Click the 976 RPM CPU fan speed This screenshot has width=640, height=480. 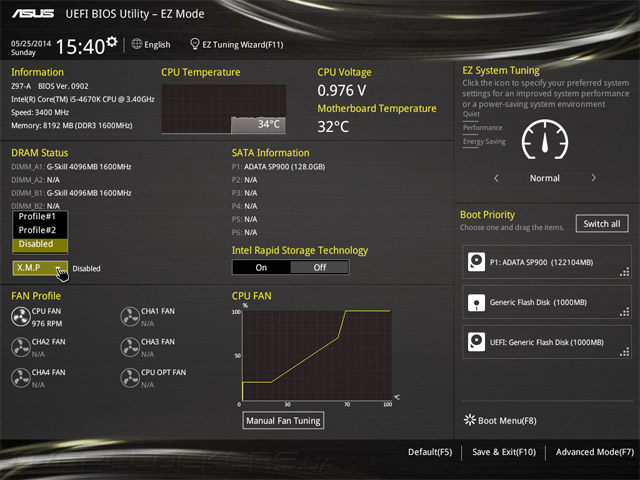point(47,323)
